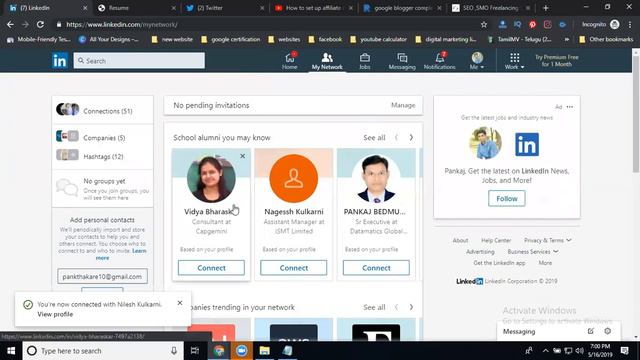The height and width of the screenshot is (360, 640).
Task: Click Get the LinkedIn app link
Action: tap(499, 263)
